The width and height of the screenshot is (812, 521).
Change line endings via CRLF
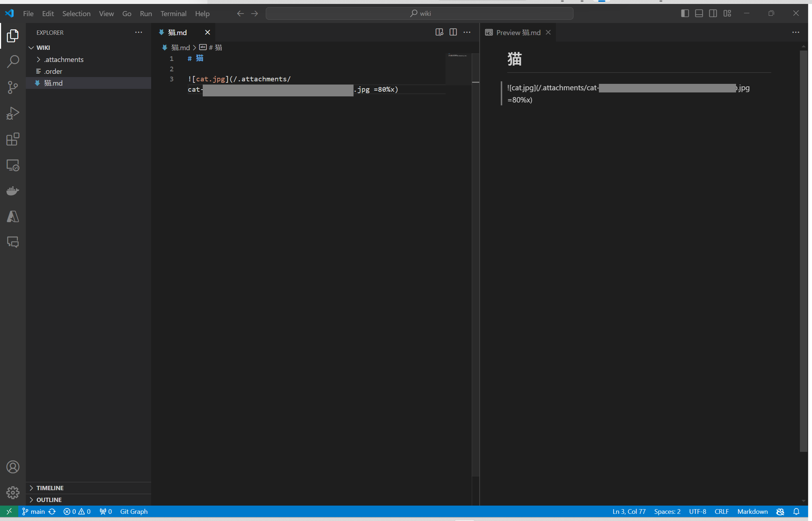[722, 511]
